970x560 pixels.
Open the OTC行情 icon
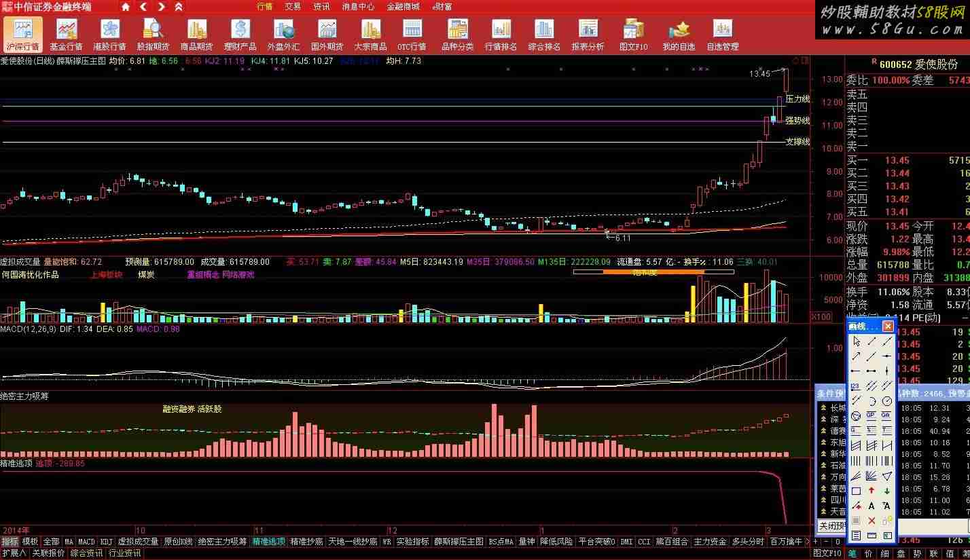(412, 35)
